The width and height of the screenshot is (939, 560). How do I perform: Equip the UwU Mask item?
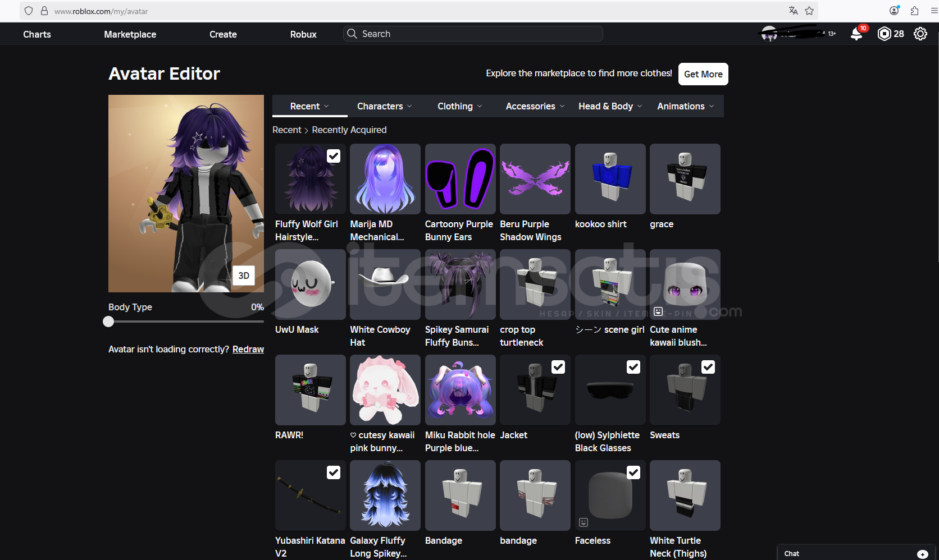(x=311, y=284)
